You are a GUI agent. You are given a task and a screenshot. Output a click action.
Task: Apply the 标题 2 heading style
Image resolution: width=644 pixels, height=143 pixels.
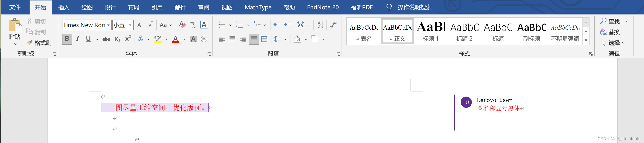[464, 31]
